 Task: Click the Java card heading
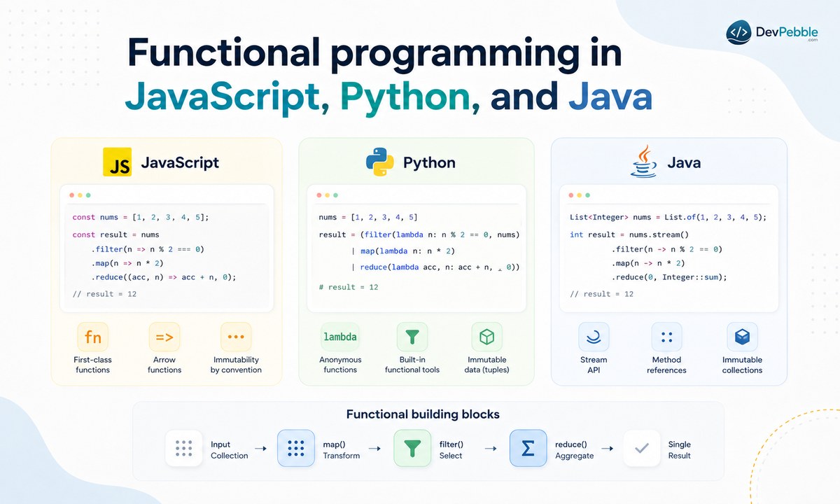click(x=684, y=162)
